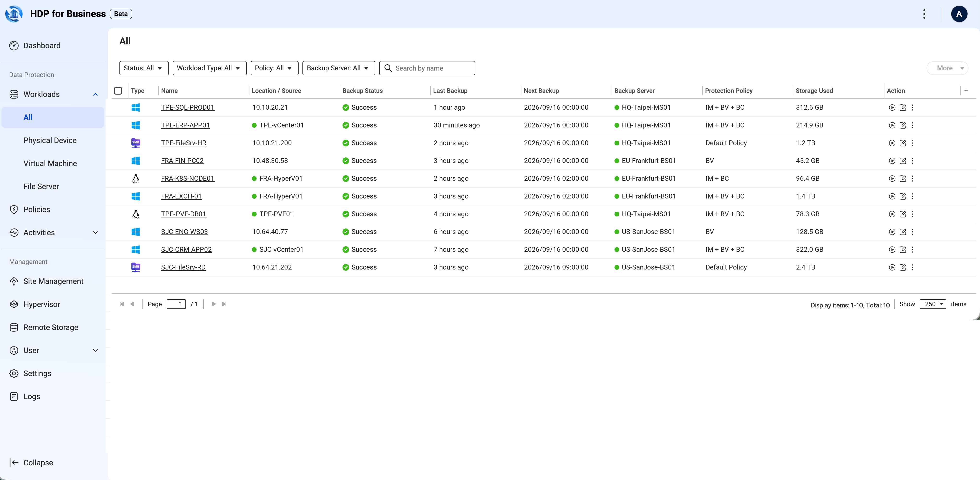Edit the FRA-FIN-PC02 workload

[x=902, y=161]
